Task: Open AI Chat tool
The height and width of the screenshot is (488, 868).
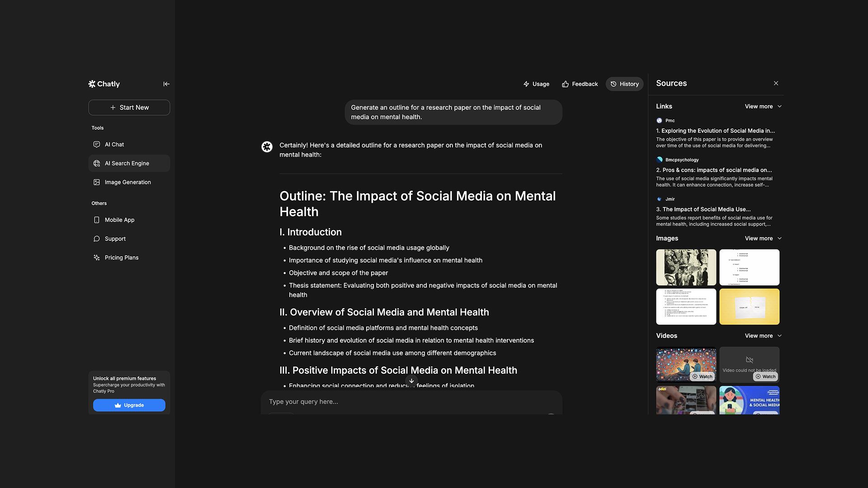Action: (x=114, y=145)
